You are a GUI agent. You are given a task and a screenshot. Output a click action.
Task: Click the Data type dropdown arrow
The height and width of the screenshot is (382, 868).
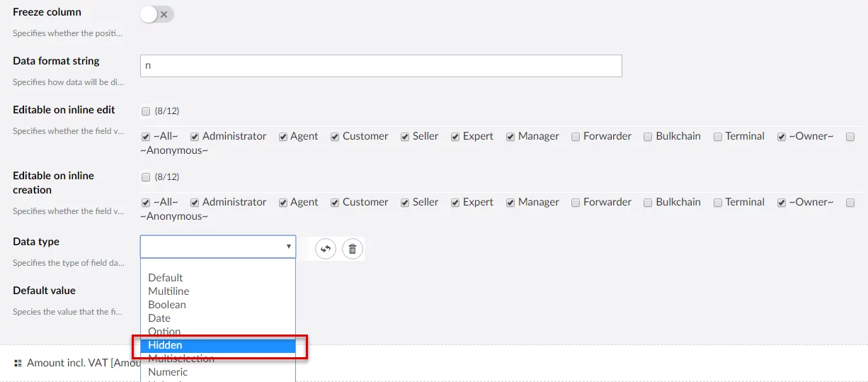(x=288, y=247)
